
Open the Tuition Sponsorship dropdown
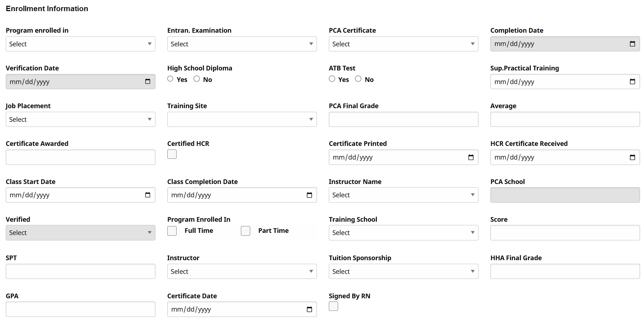(x=403, y=271)
